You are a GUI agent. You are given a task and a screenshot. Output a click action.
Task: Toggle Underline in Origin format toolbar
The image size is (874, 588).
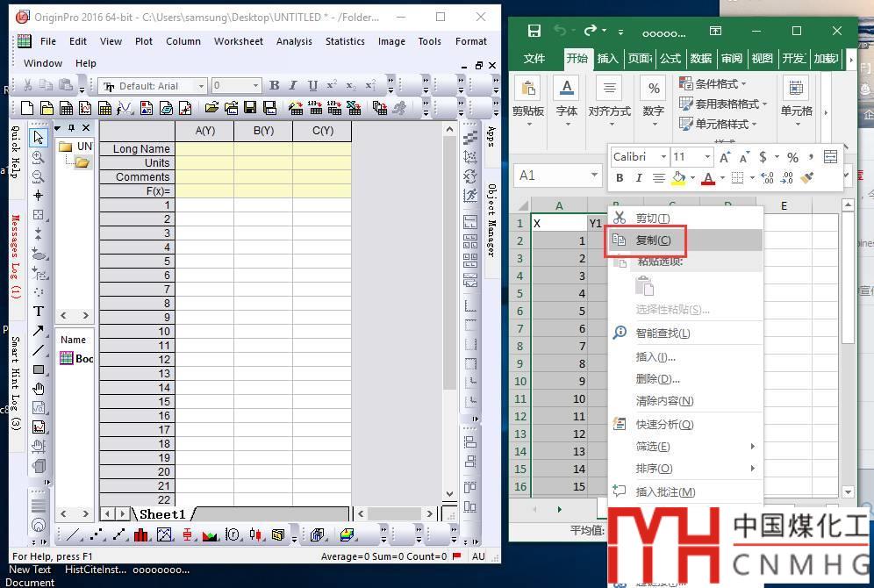pyautogui.click(x=312, y=85)
